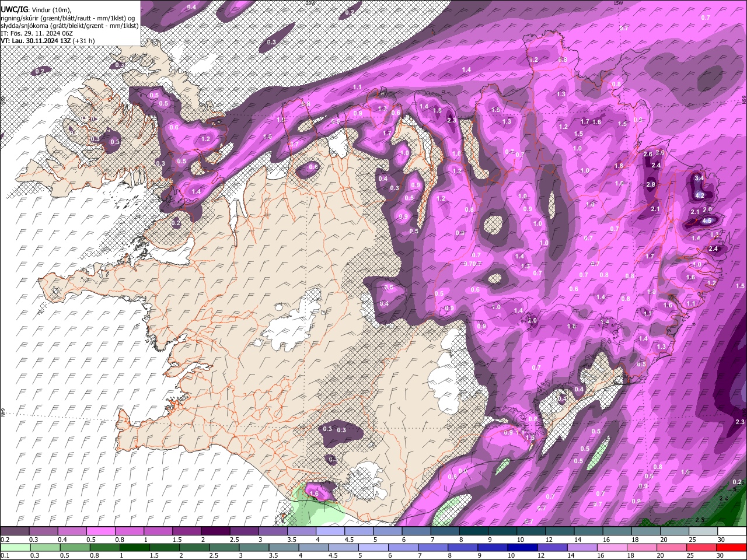Viewport: 747px width, 560px height.
Task: Click the '0.8' label in the lower legend row
Action: (95, 556)
